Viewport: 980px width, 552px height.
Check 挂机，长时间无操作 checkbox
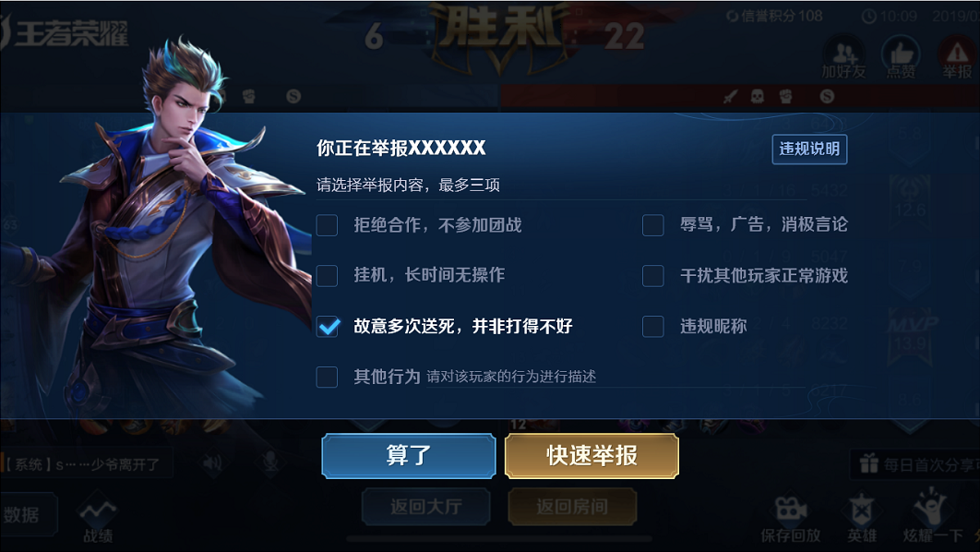327,276
